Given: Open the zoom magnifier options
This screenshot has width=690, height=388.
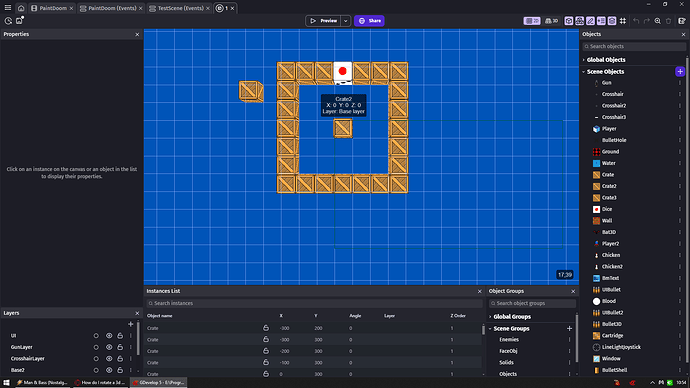Looking at the screenshot, I should click(x=657, y=21).
